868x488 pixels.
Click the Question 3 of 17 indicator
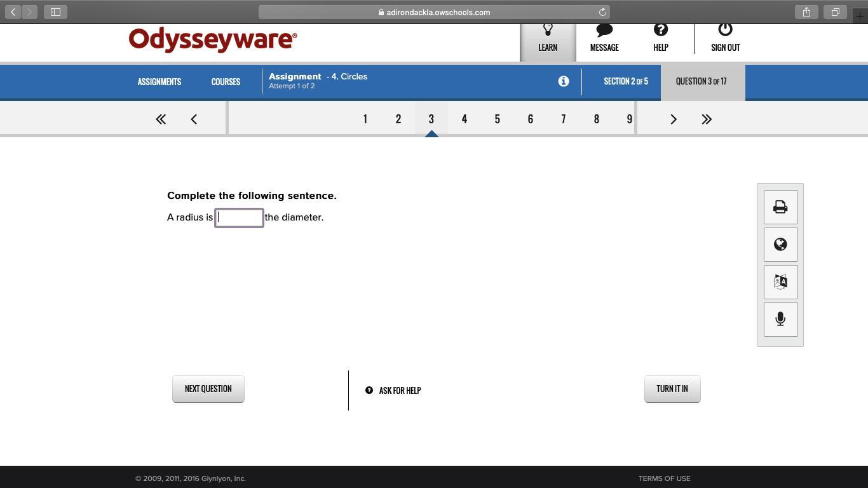(702, 81)
